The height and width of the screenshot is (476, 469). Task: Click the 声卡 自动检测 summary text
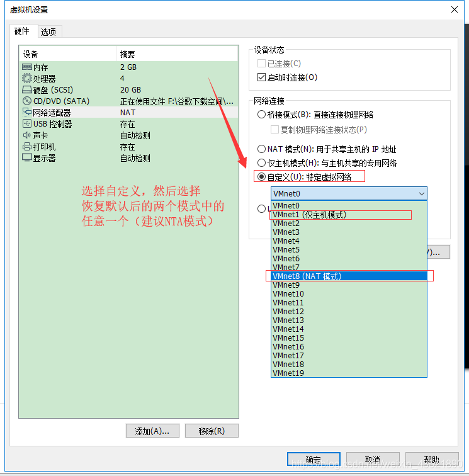point(135,135)
